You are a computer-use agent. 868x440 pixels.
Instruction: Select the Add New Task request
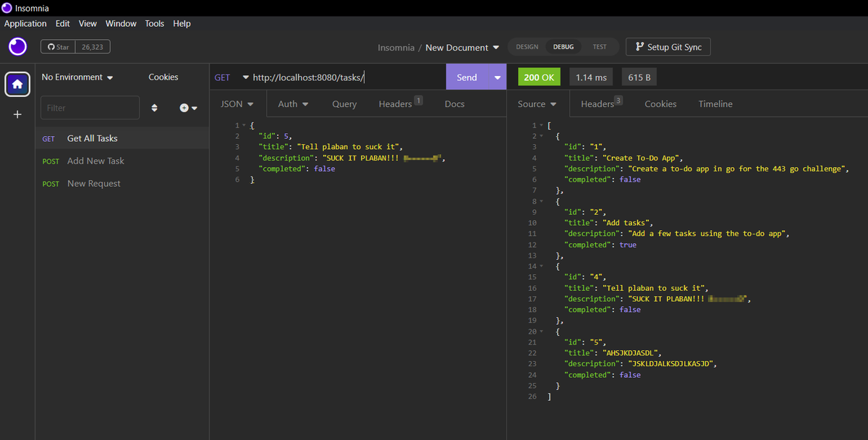point(122,161)
